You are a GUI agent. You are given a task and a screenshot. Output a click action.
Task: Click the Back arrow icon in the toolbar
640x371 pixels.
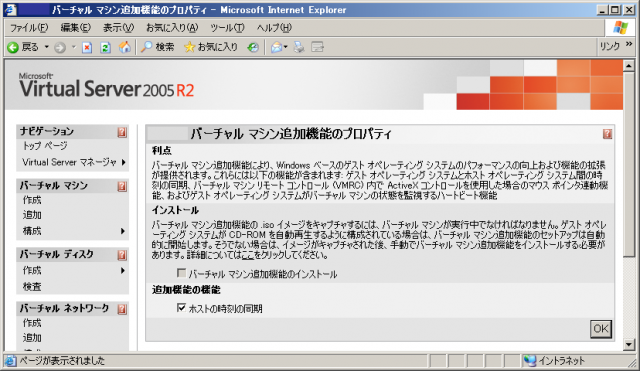pyautogui.click(x=13, y=47)
